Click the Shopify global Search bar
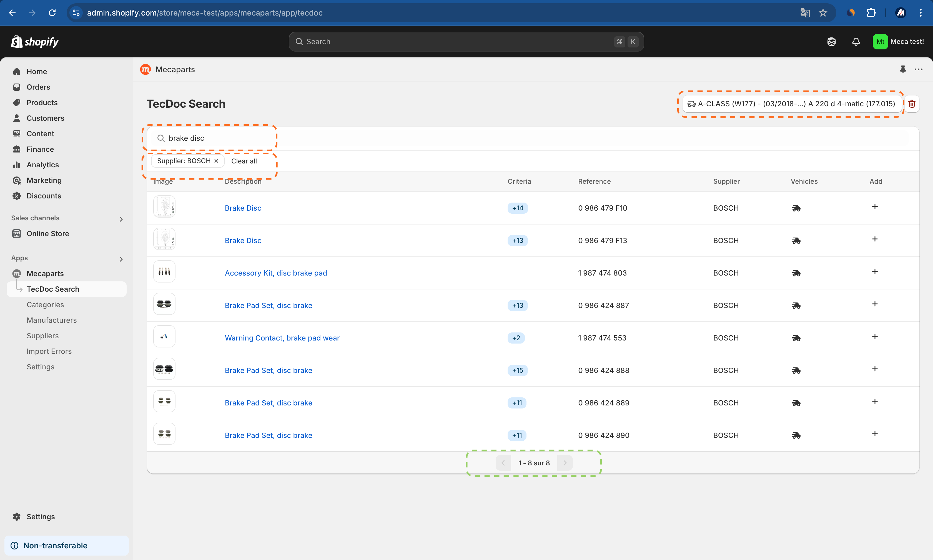Screen dimensions: 933x560 click(x=466, y=42)
